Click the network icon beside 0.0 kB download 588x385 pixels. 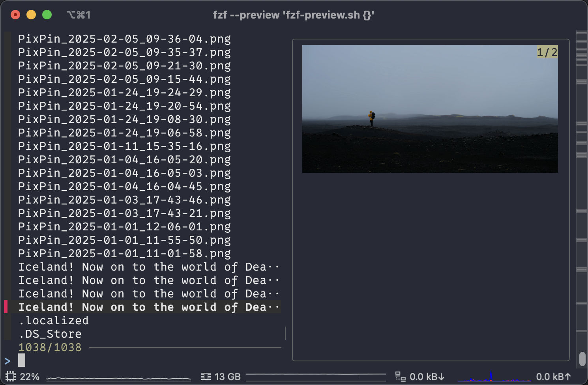[401, 377]
